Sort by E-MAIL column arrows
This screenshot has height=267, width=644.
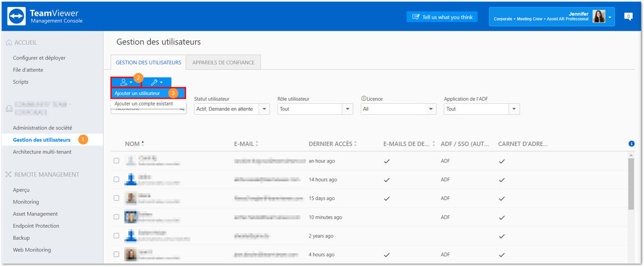tap(257, 144)
